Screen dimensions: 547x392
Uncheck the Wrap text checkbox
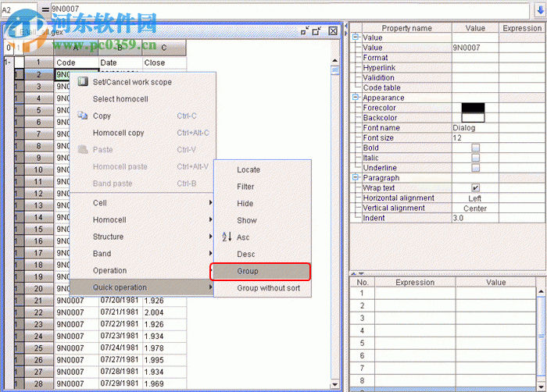click(475, 188)
